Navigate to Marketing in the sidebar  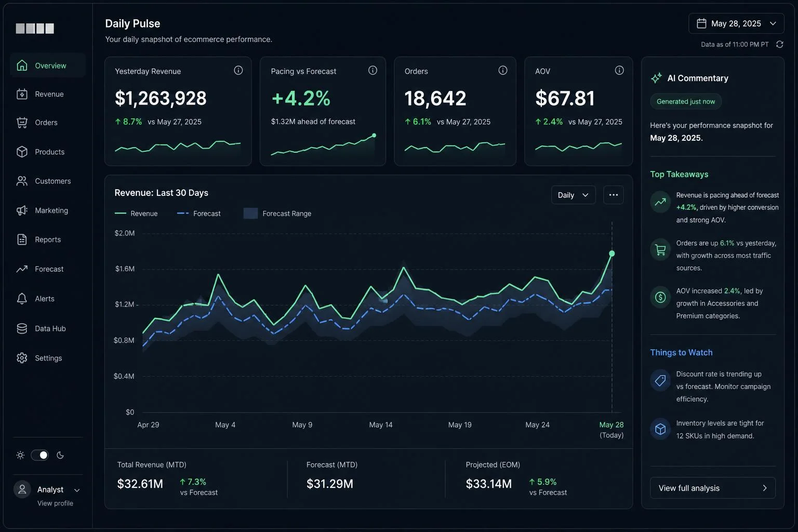click(48, 210)
